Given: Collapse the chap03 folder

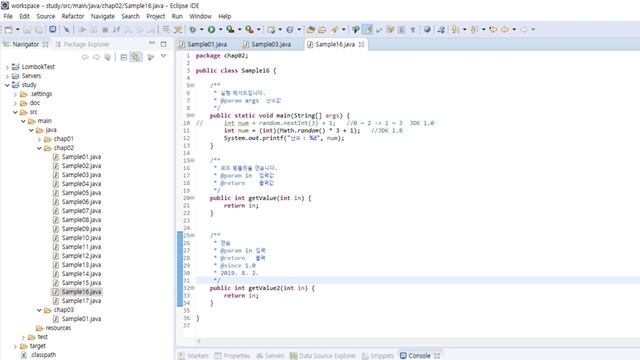Looking at the screenshot, I should tap(39, 310).
